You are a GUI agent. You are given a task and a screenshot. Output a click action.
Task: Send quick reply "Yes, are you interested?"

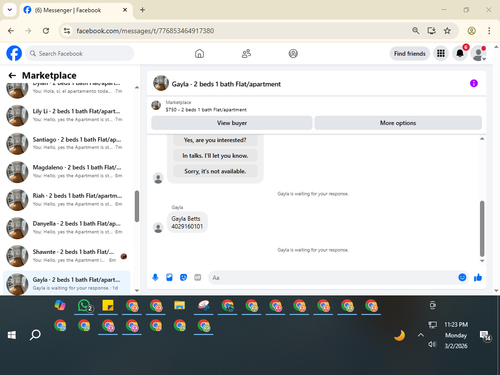coord(215,140)
